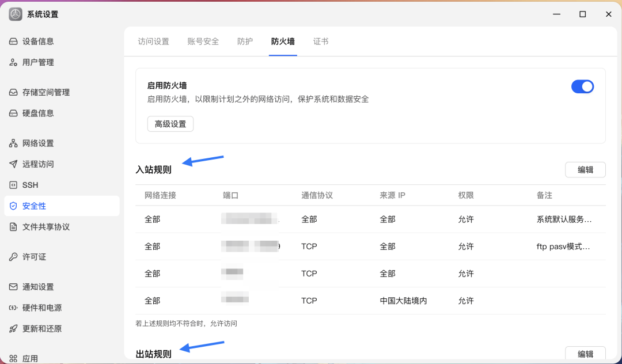Click the 安全性 shield icon
The width and height of the screenshot is (622, 364).
pyautogui.click(x=13, y=206)
